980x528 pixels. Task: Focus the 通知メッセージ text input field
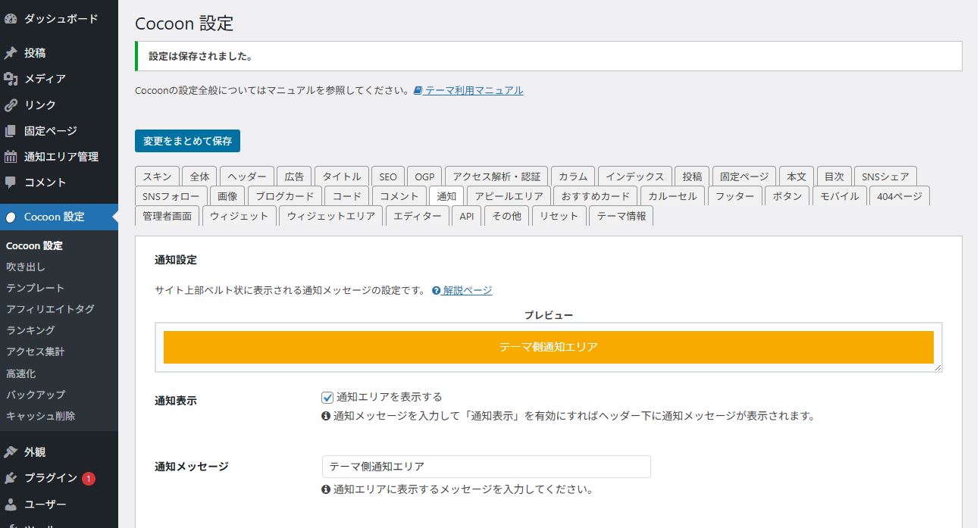486,467
